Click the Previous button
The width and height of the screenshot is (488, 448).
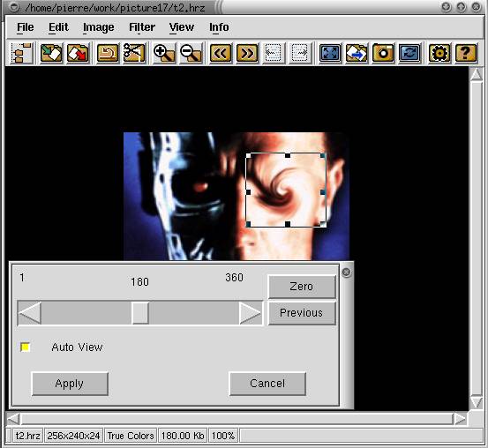pyautogui.click(x=302, y=313)
